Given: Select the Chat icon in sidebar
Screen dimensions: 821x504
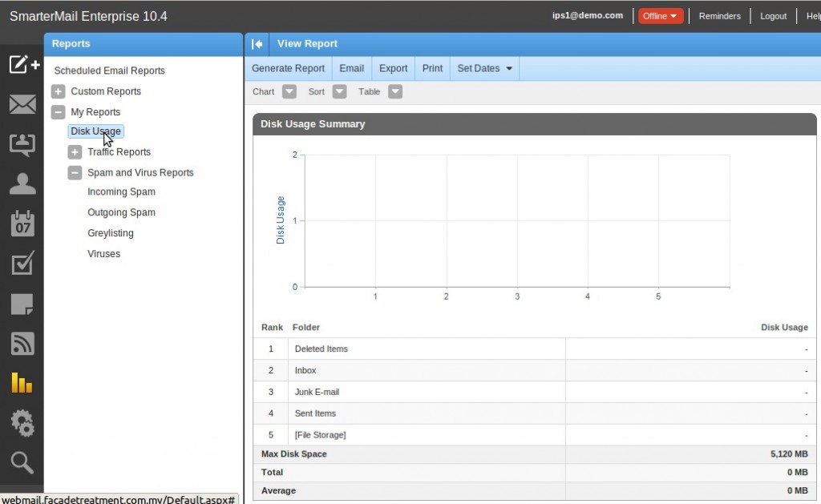Looking at the screenshot, I should tap(22, 144).
